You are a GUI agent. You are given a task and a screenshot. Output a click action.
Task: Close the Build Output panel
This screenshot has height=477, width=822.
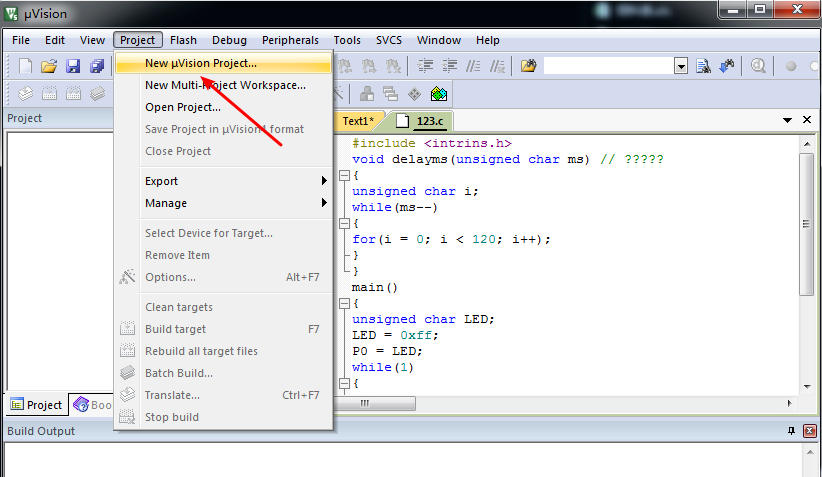pos(809,431)
